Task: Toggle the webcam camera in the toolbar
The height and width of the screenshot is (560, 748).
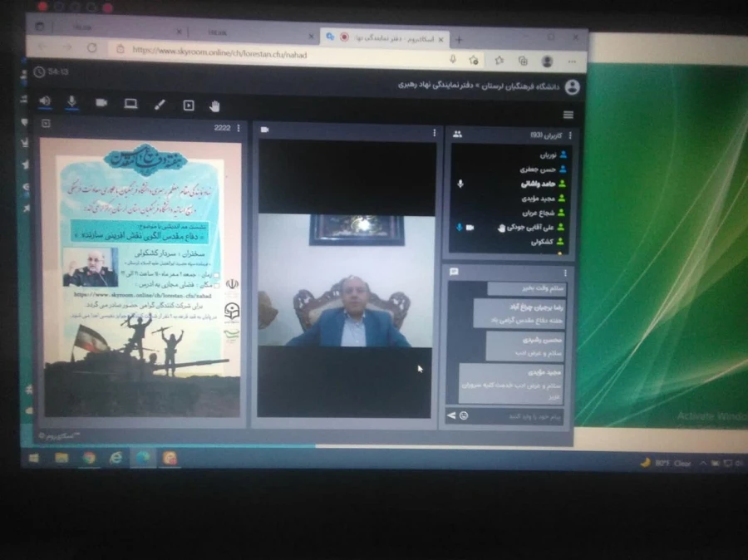Action: point(101,103)
